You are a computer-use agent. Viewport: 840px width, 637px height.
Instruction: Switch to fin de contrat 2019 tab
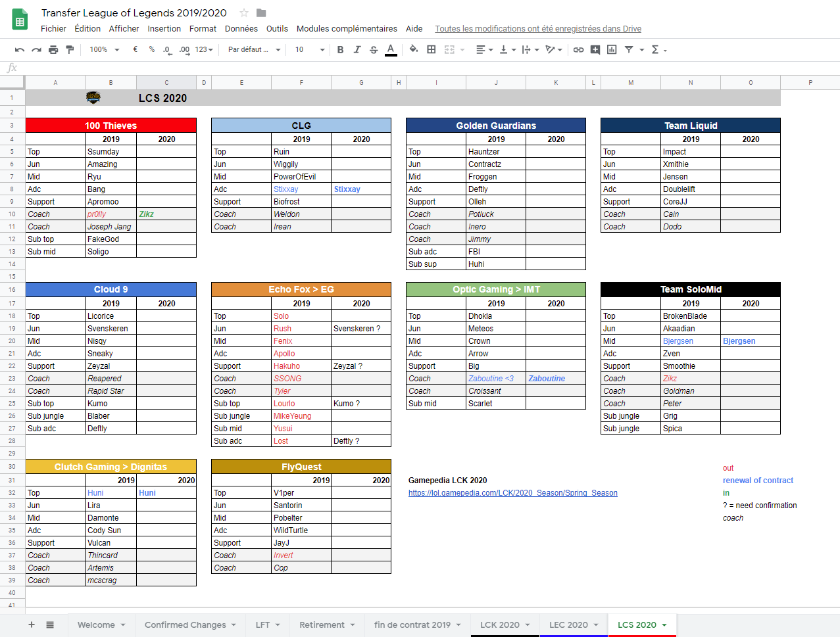coord(418,625)
